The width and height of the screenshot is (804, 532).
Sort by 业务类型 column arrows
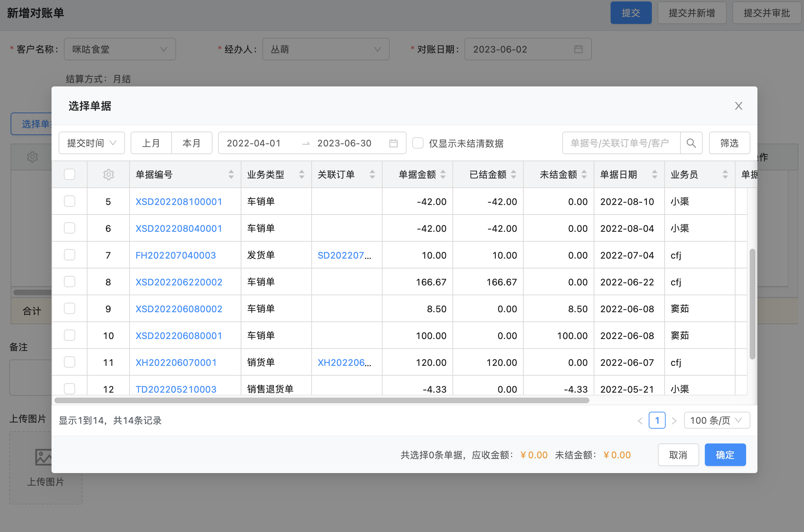tap(301, 175)
